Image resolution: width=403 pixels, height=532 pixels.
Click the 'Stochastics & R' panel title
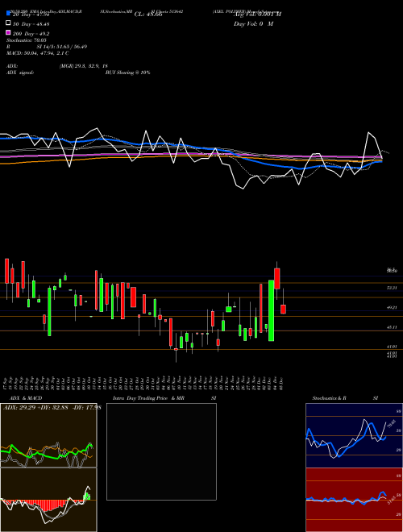[x=330, y=398]
